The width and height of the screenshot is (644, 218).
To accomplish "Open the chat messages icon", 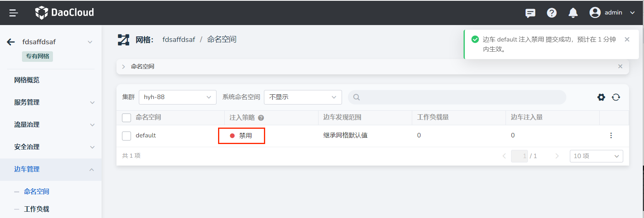I will [530, 13].
